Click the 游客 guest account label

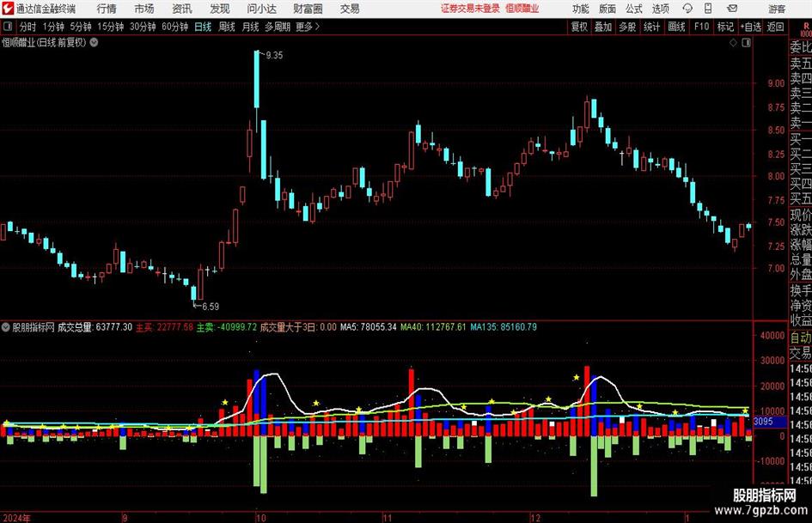pos(776,9)
